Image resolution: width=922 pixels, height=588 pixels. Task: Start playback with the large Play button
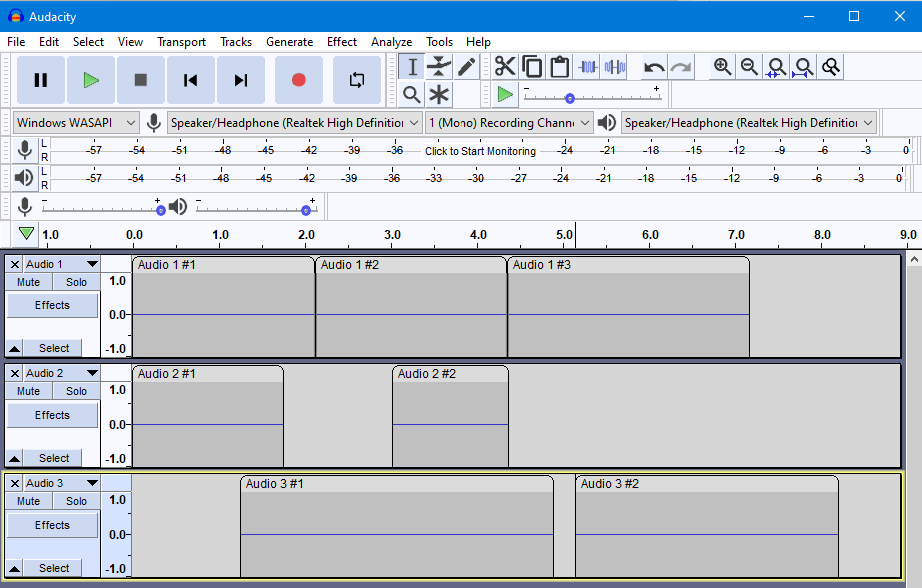pyautogui.click(x=91, y=80)
